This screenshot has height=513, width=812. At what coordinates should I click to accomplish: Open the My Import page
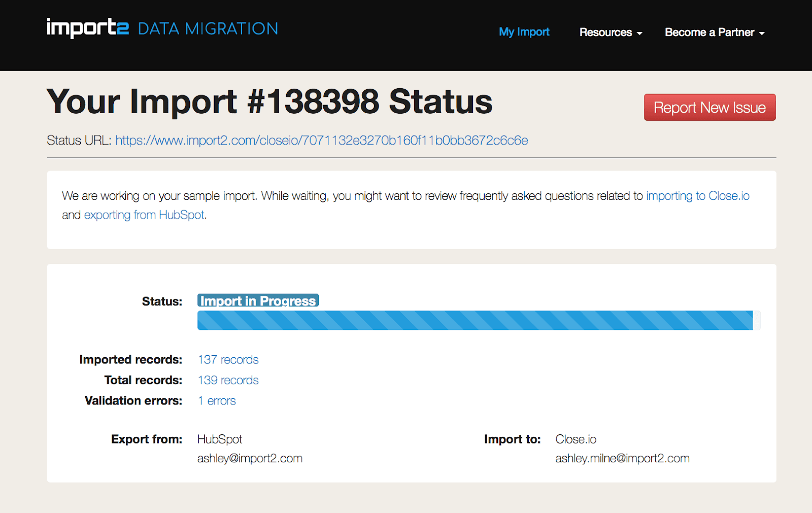click(524, 32)
